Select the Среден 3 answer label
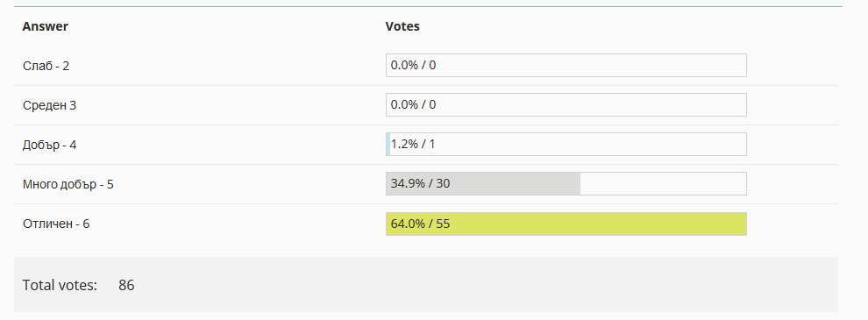The height and width of the screenshot is (320, 868). click(x=49, y=105)
